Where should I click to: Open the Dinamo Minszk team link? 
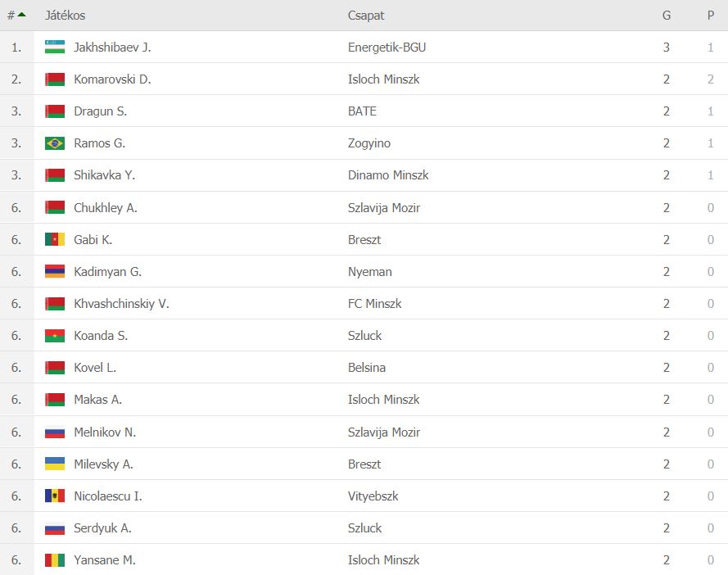tap(388, 175)
